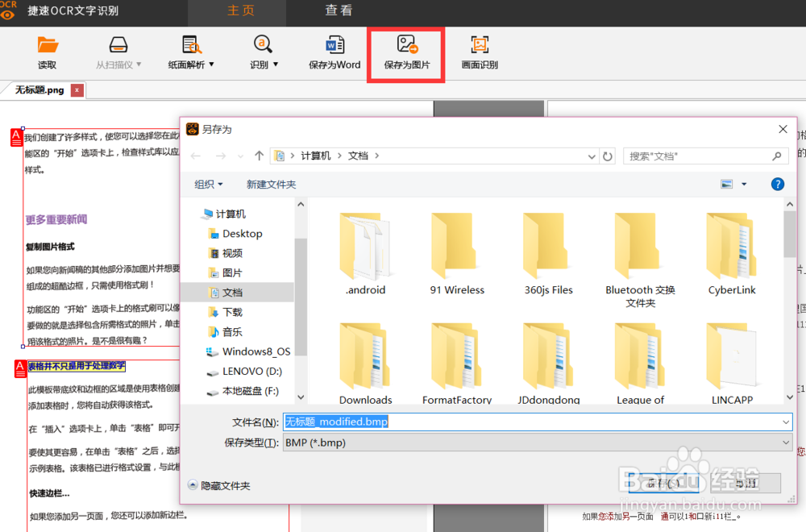This screenshot has width=806, height=532.
Task: Select Desktop in navigation tree
Action: [235, 234]
